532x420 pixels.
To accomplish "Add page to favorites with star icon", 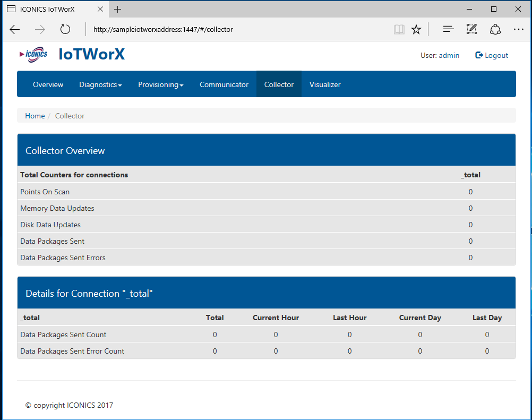I will click(x=416, y=30).
